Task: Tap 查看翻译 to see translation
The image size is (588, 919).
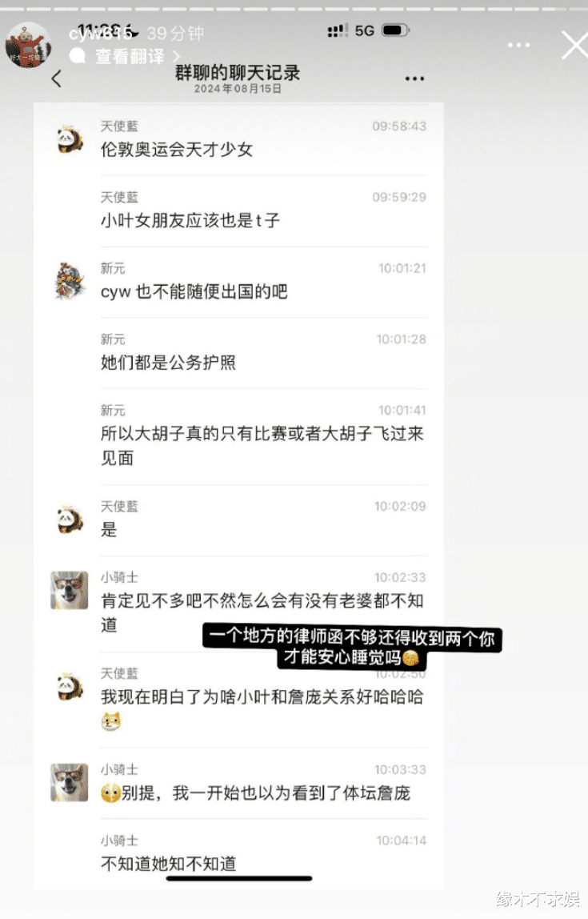Action: pos(130,56)
